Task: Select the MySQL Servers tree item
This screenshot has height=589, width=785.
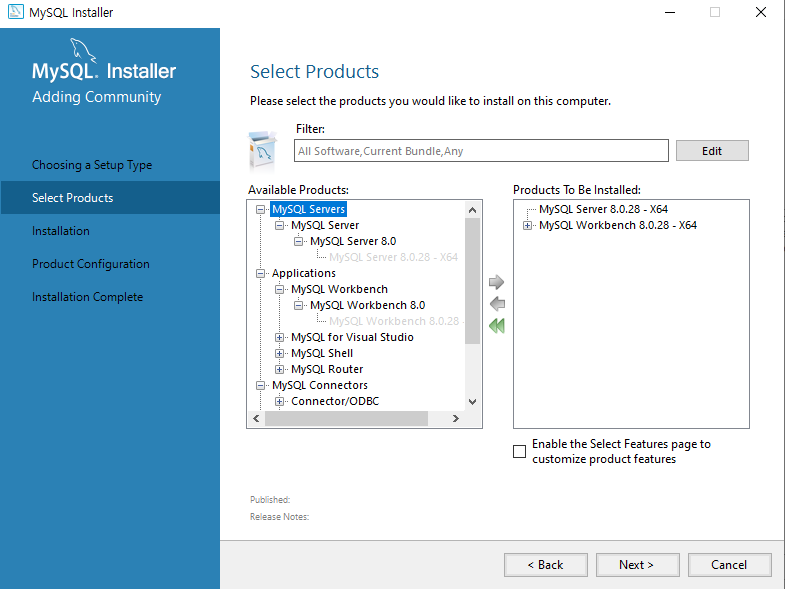Action: pos(308,209)
